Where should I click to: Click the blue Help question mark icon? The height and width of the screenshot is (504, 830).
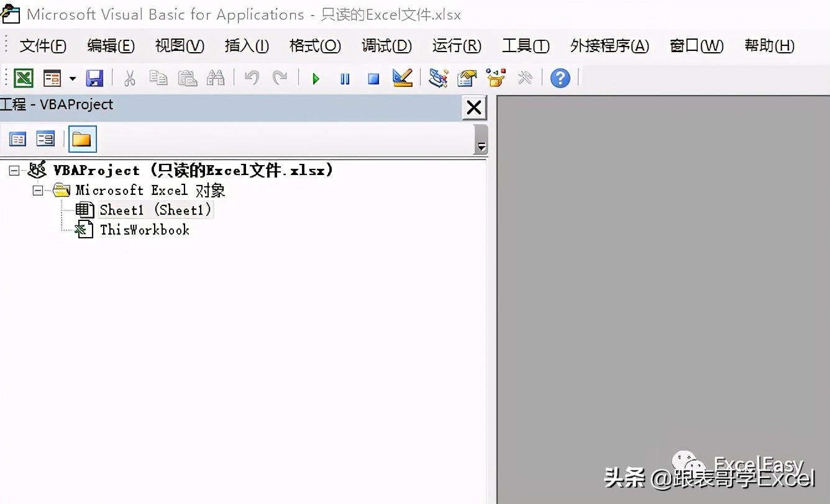[x=560, y=78]
